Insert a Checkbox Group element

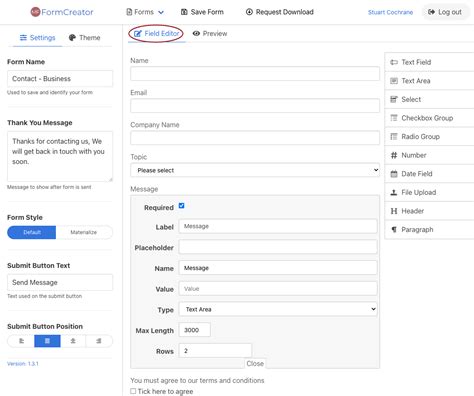(x=430, y=118)
